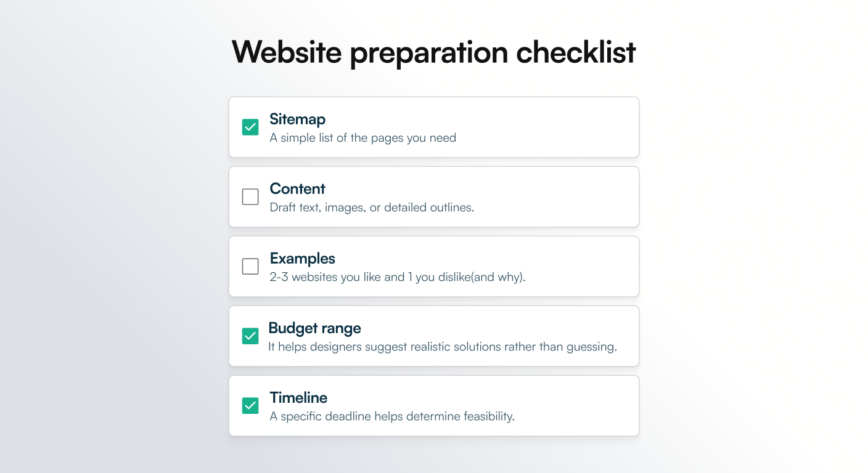The image size is (868, 473).
Task: Uncheck the Budget range checkbox
Action: point(250,336)
